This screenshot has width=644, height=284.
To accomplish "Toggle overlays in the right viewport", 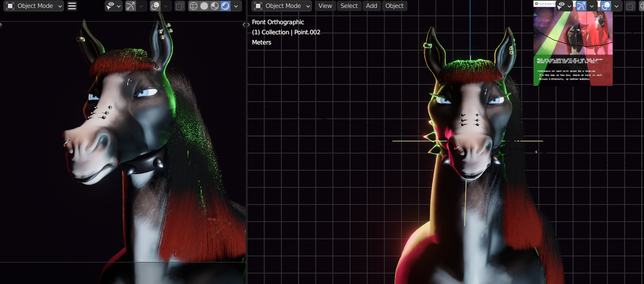I will 606,6.
